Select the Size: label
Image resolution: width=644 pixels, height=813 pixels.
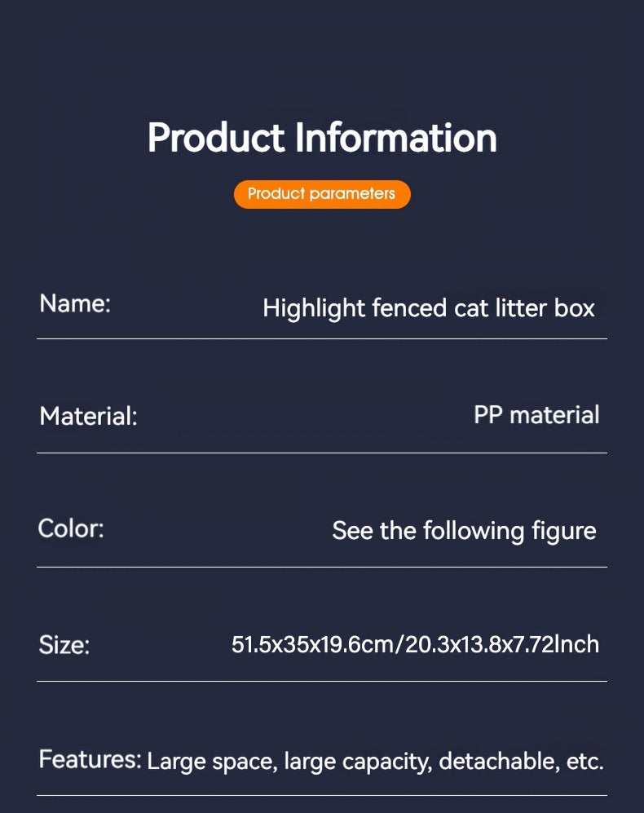point(64,645)
